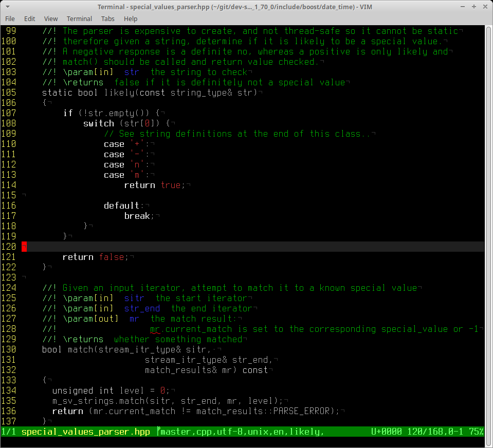Click the underlined 'mr' on line 128
Screen dimensions: 493x448
click(x=155, y=329)
